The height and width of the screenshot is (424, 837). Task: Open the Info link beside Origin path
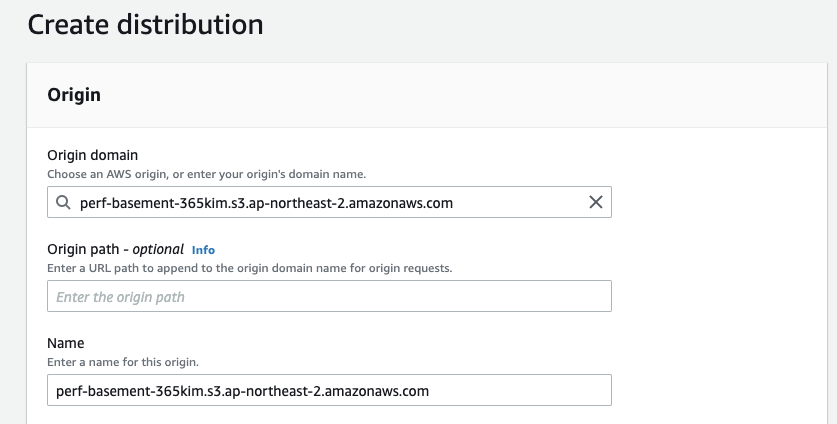click(203, 250)
